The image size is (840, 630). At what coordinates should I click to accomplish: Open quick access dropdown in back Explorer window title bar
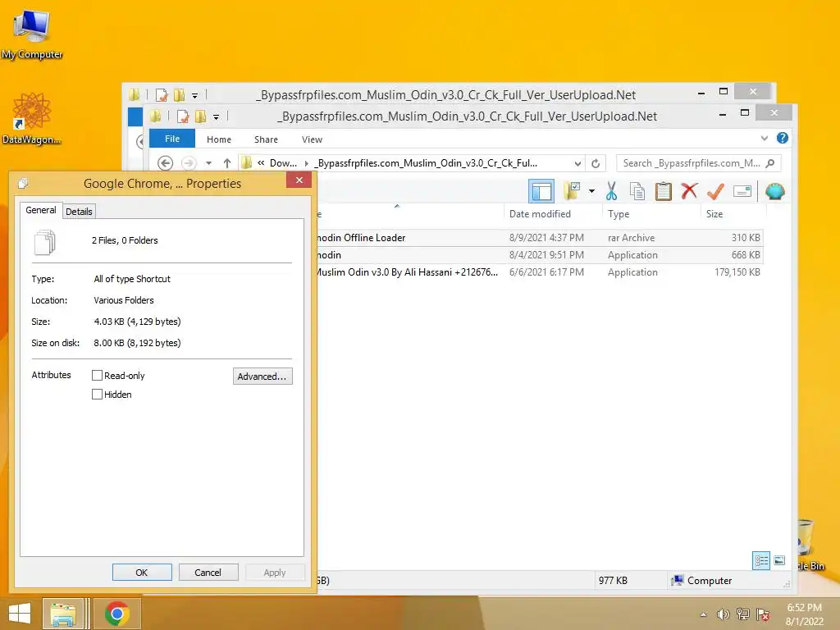(194, 96)
